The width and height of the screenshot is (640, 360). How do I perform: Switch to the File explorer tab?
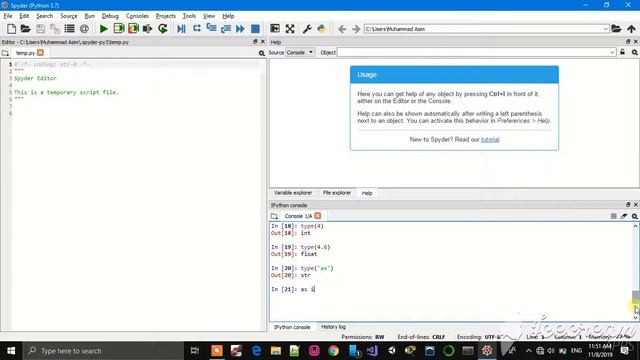coord(337,193)
